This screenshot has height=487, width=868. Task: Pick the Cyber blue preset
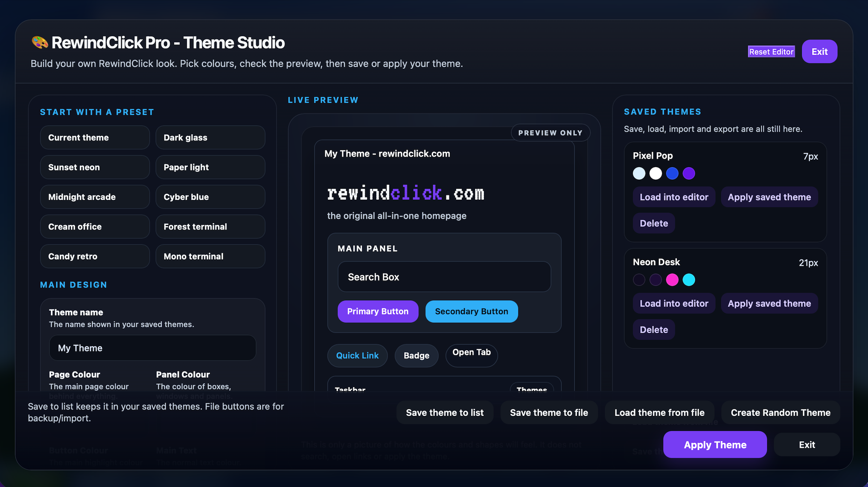click(x=210, y=197)
